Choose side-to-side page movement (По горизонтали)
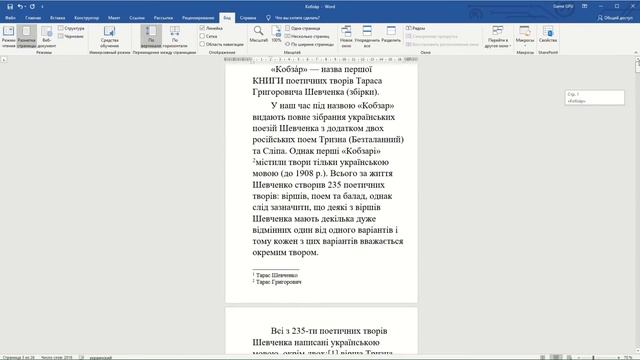This screenshot has width=640, height=360. [x=175, y=36]
